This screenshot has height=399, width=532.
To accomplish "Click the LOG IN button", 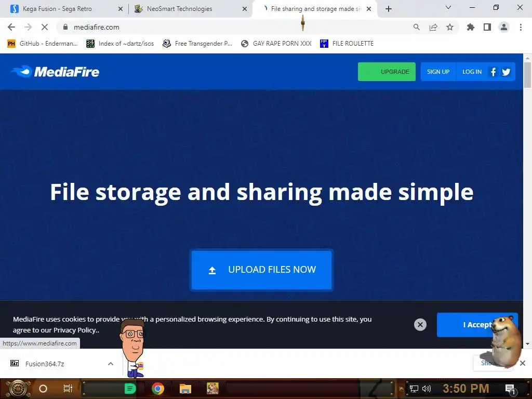I will pyautogui.click(x=472, y=72).
